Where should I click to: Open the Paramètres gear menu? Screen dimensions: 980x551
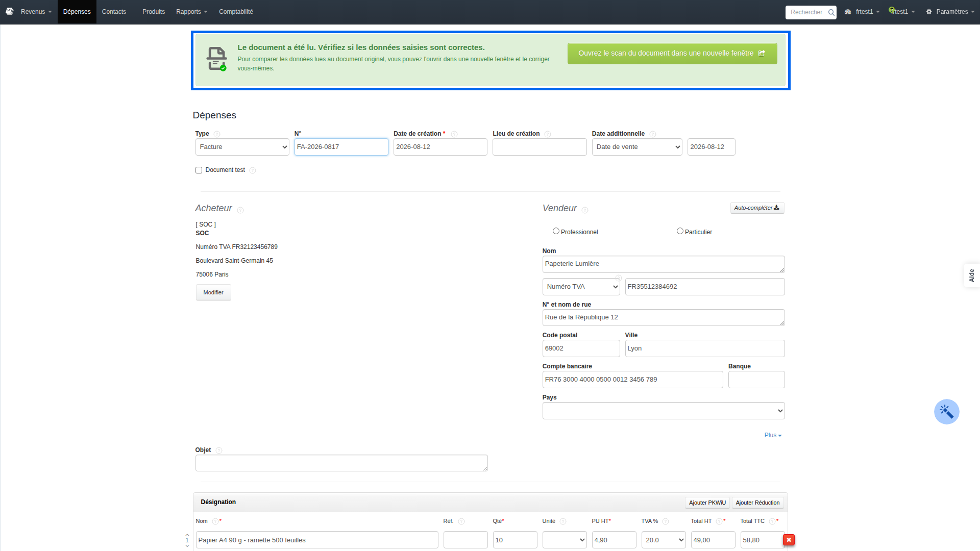(x=950, y=12)
